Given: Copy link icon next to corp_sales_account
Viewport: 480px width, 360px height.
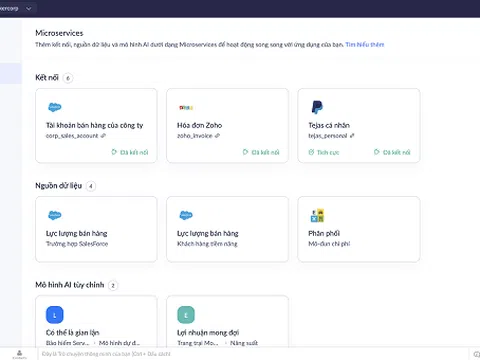Looking at the screenshot, I should [103, 136].
